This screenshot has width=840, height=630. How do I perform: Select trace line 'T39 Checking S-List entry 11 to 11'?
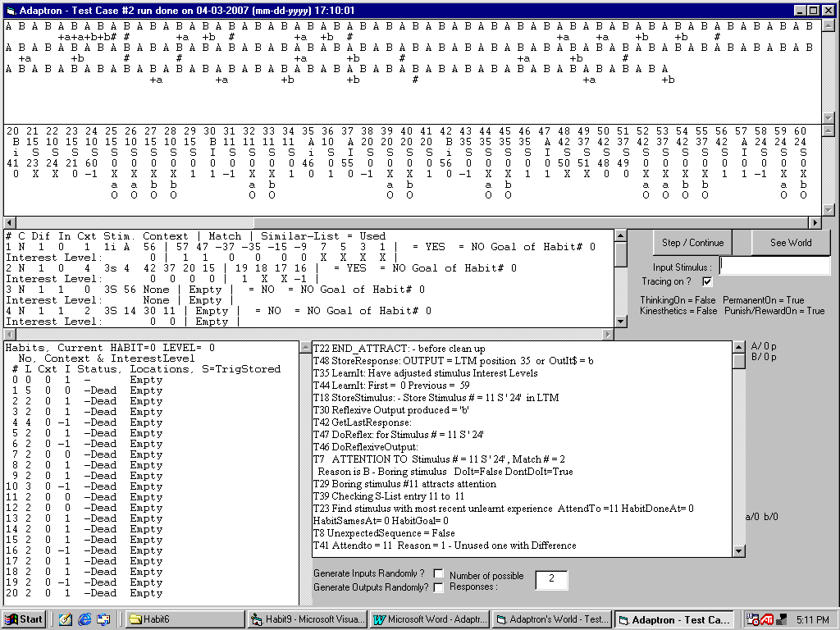(389, 496)
